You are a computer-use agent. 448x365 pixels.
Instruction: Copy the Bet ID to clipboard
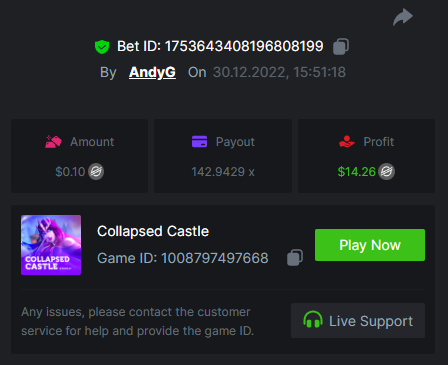pyautogui.click(x=341, y=46)
